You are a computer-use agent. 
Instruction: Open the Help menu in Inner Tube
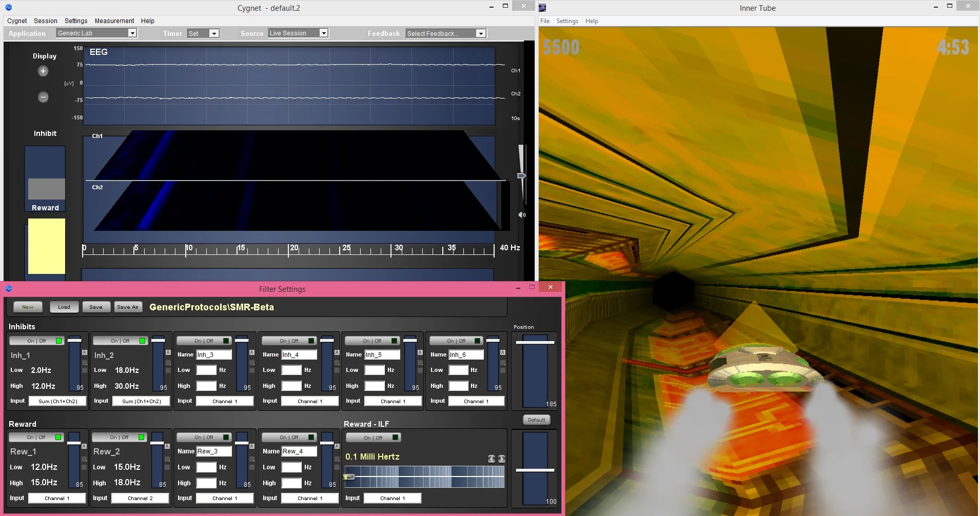pos(592,21)
